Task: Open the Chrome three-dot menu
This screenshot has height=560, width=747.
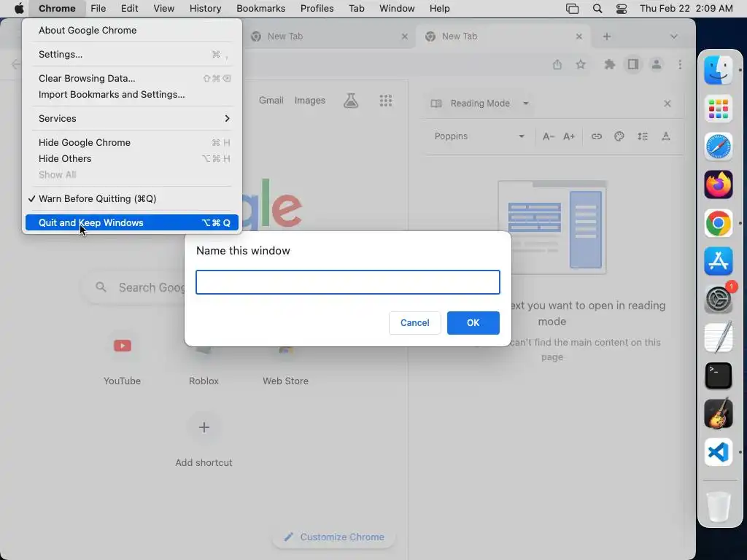Action: [x=680, y=64]
